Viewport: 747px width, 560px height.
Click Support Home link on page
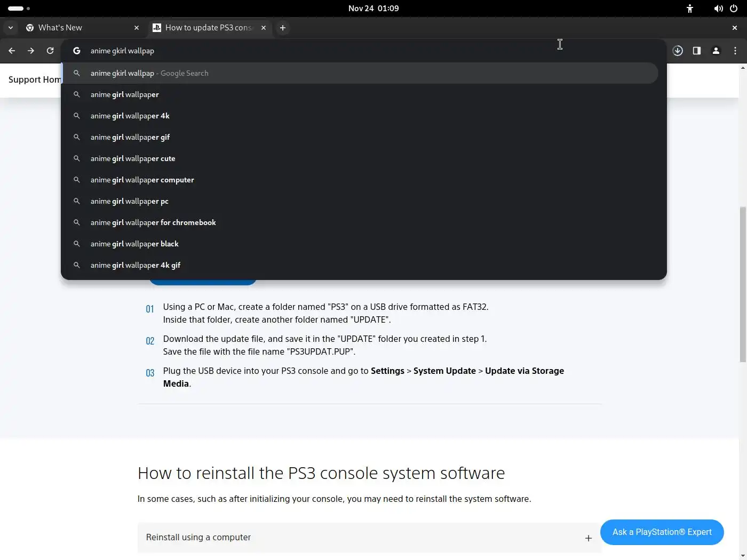[35, 79]
